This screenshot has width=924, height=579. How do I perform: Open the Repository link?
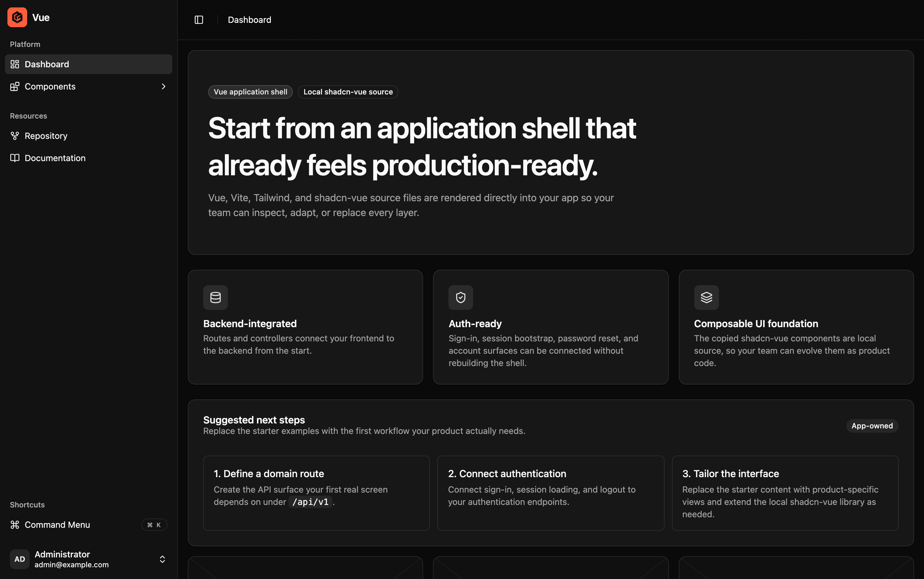[89, 135]
